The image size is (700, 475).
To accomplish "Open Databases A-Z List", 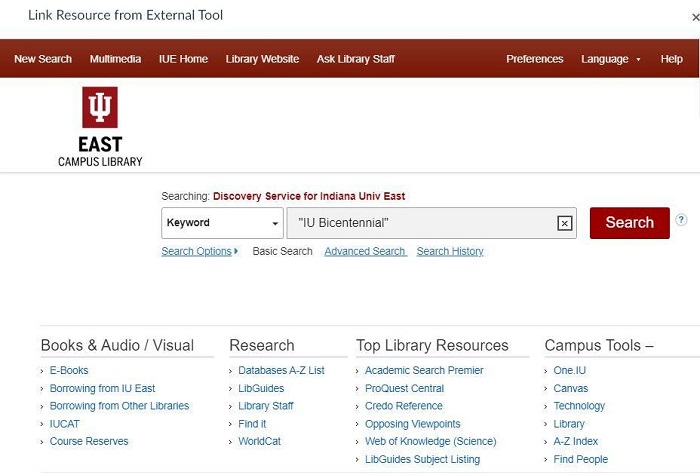I will [x=281, y=371].
